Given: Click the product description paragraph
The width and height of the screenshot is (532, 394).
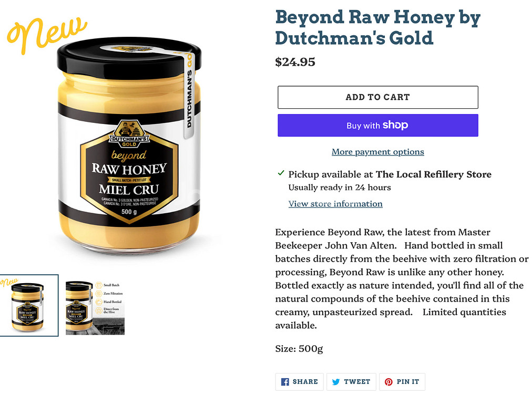Looking at the screenshot, I should pos(402,278).
